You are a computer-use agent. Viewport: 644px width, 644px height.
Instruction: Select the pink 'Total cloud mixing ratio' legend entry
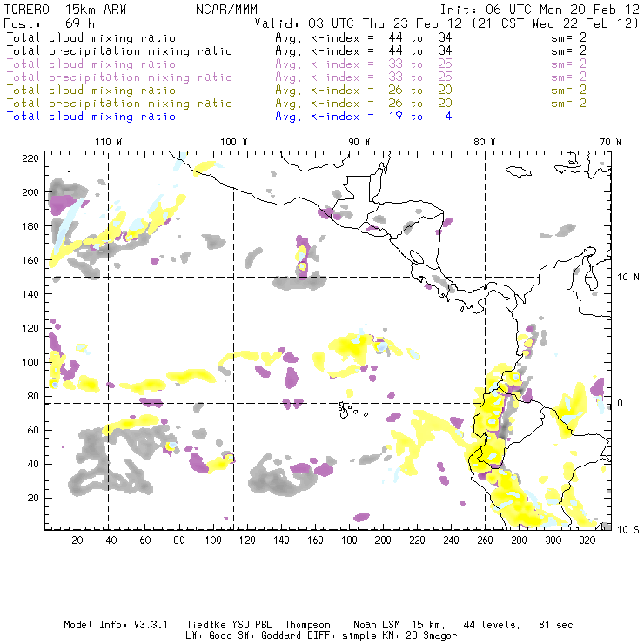click(x=91, y=64)
